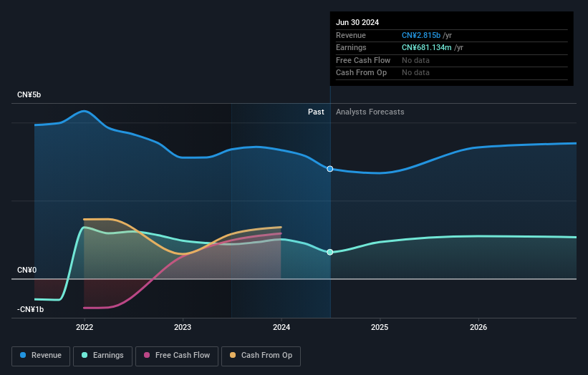Click the Analysts Forecasts label
This screenshot has height=375, width=588.
[x=370, y=112]
